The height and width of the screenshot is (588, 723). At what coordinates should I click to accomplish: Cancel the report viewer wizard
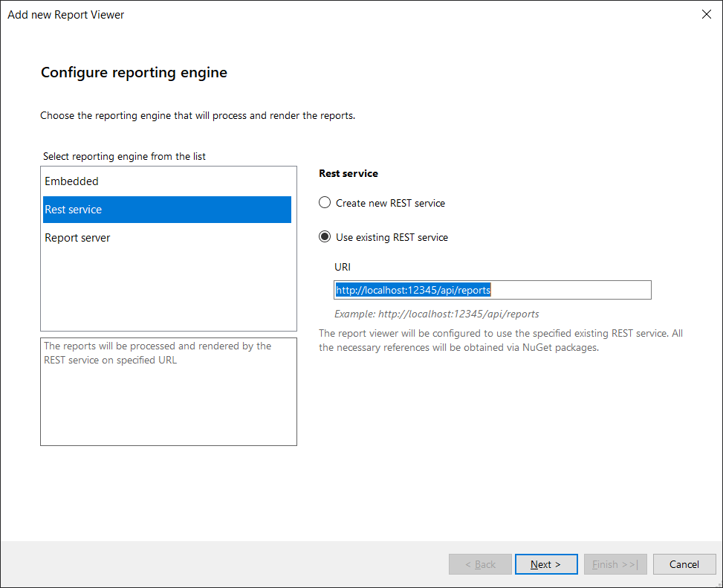point(684,564)
